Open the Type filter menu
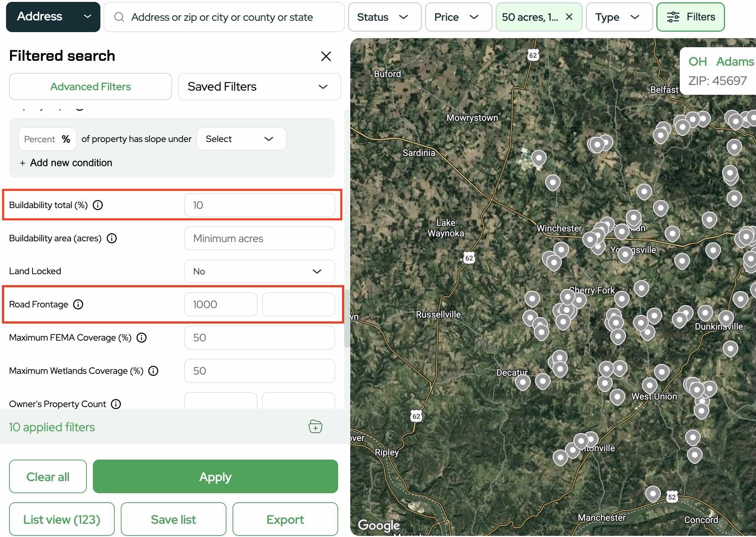Screen dimensions: 756x537 coord(618,17)
